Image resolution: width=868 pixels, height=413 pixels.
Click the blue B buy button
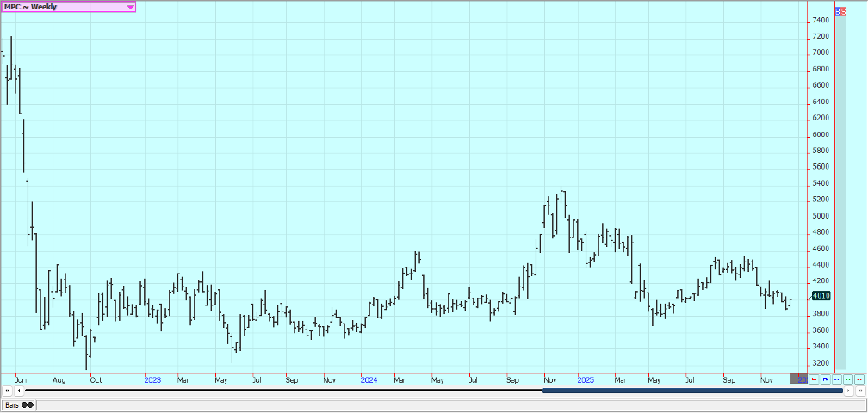coord(838,11)
